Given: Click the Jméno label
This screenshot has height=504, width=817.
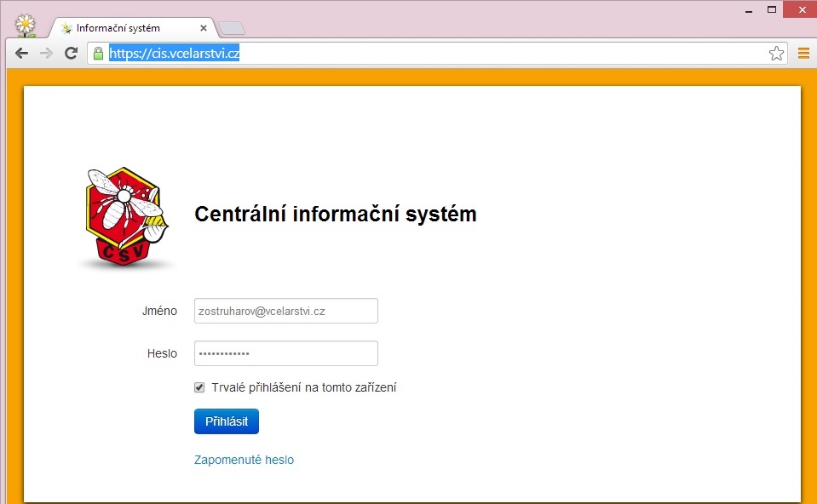Looking at the screenshot, I should (x=159, y=311).
